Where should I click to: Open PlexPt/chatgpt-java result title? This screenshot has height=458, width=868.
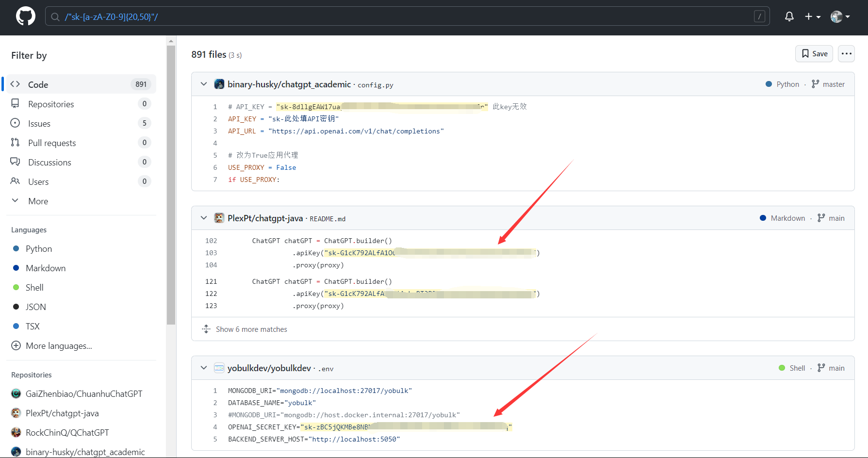[265, 218]
